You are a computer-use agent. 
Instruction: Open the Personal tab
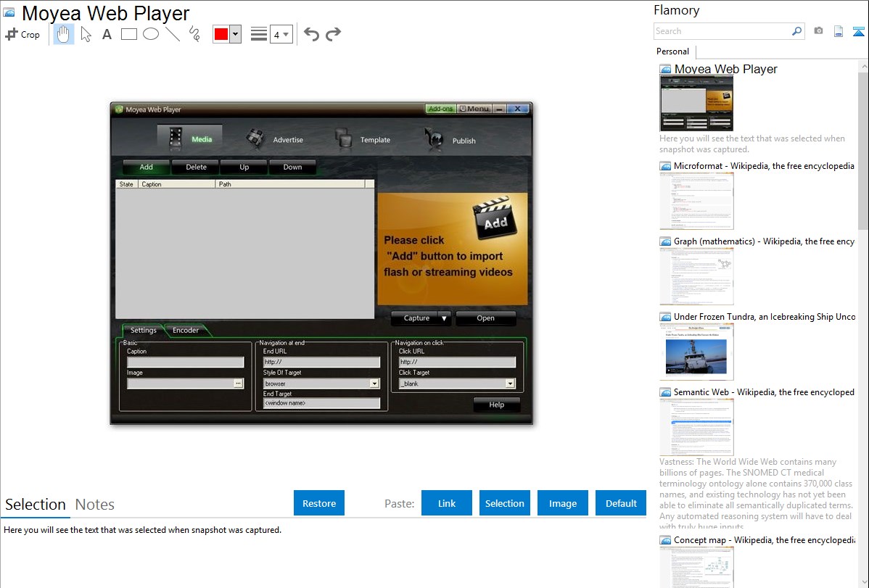672,51
